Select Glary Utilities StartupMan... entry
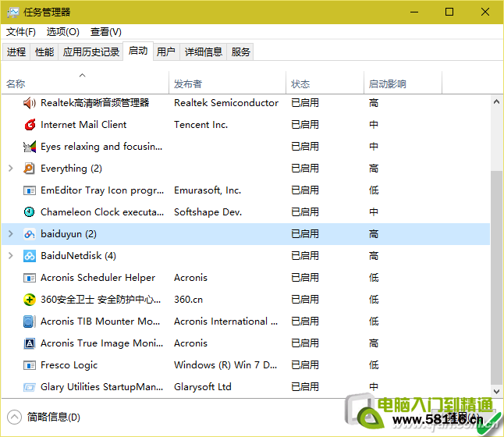The image size is (504, 437). [102, 387]
